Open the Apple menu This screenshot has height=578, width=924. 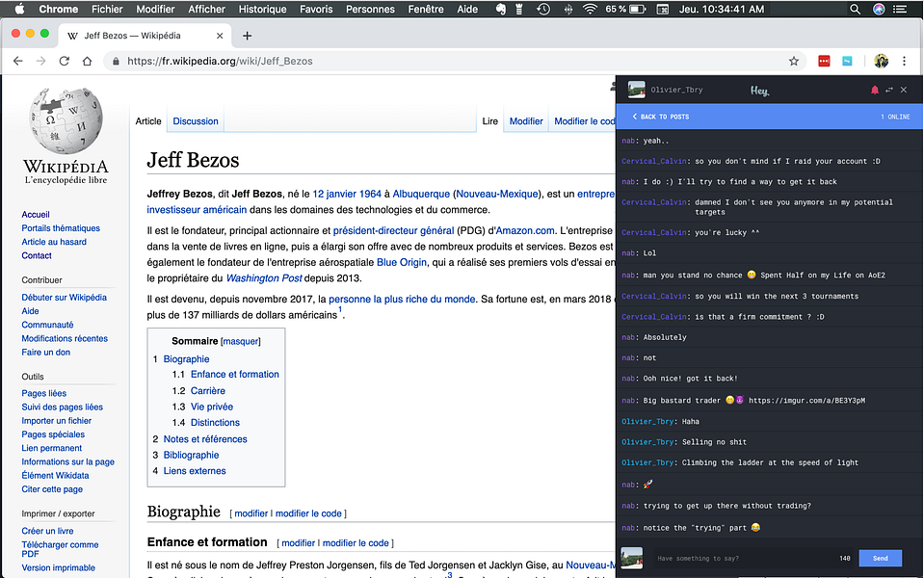(19, 9)
